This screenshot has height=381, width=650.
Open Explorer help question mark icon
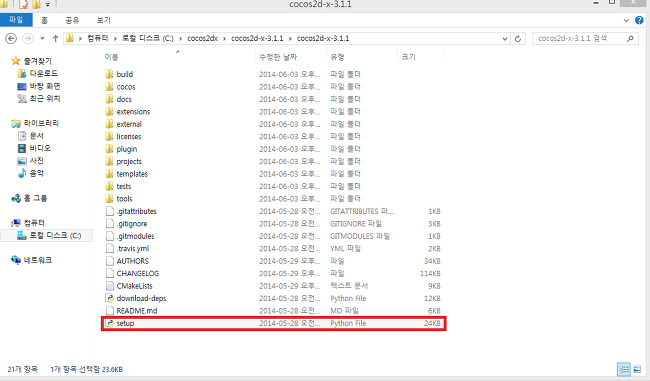pyautogui.click(x=639, y=20)
